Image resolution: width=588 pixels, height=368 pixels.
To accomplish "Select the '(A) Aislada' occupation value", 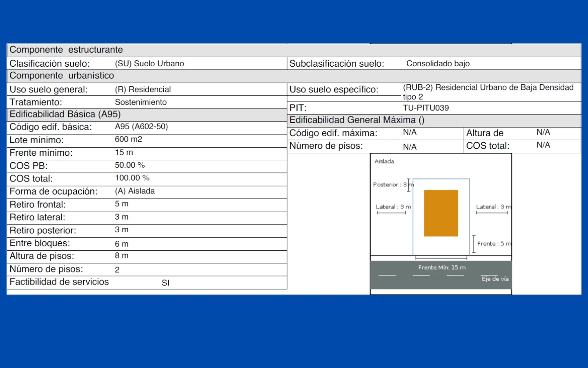I will pyautogui.click(x=135, y=191).
